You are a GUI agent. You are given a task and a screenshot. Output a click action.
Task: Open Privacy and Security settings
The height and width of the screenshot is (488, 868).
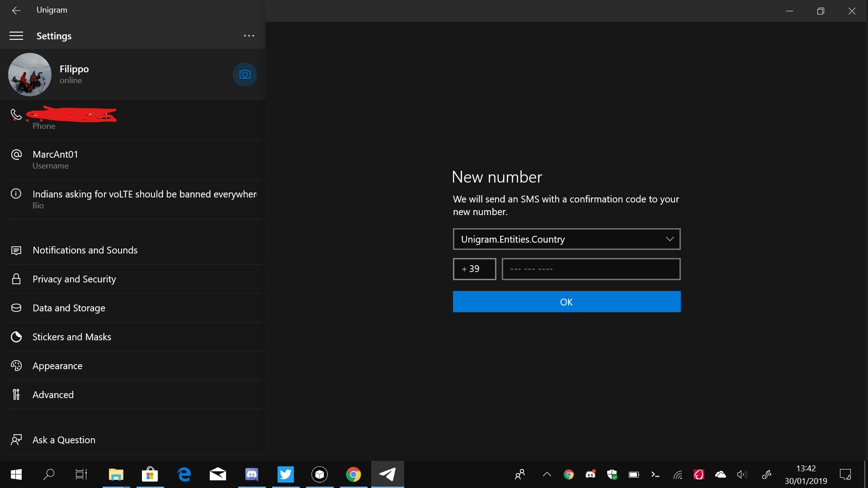click(x=74, y=279)
